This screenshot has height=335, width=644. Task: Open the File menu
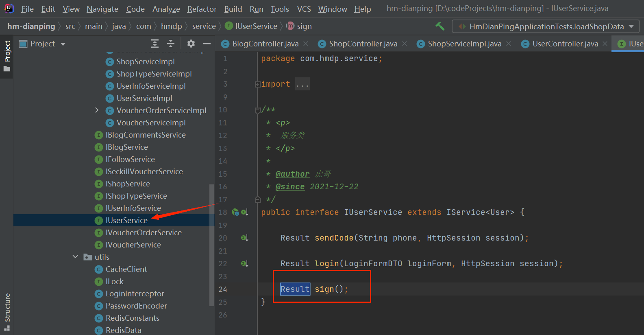click(x=27, y=9)
